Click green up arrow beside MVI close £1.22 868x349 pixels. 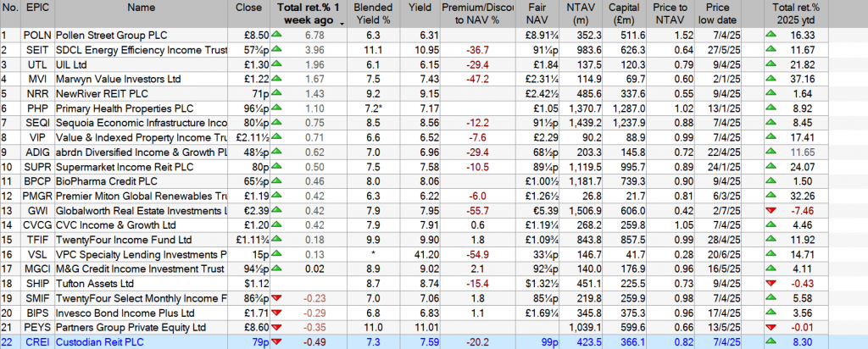click(x=276, y=79)
